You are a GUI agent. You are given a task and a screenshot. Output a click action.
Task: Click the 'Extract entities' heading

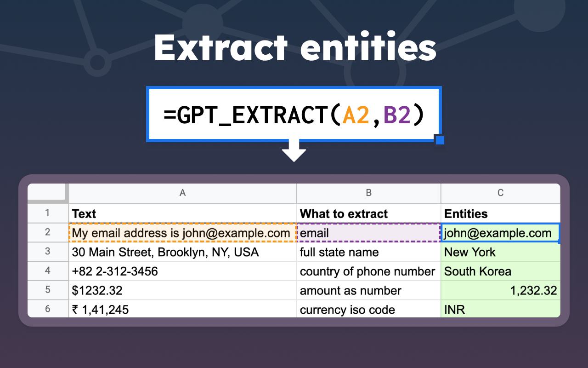(294, 47)
